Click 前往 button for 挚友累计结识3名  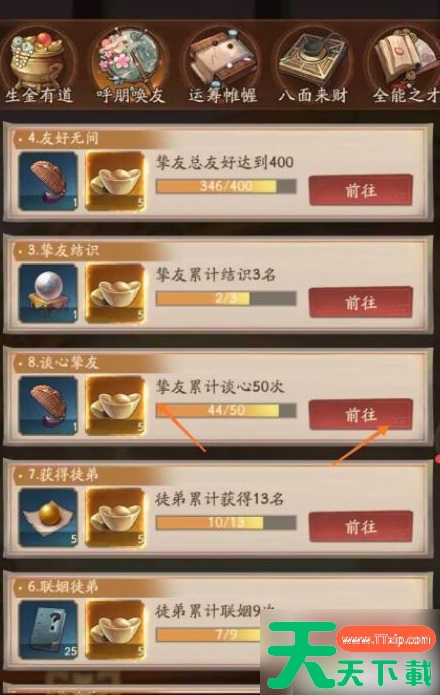click(x=361, y=302)
